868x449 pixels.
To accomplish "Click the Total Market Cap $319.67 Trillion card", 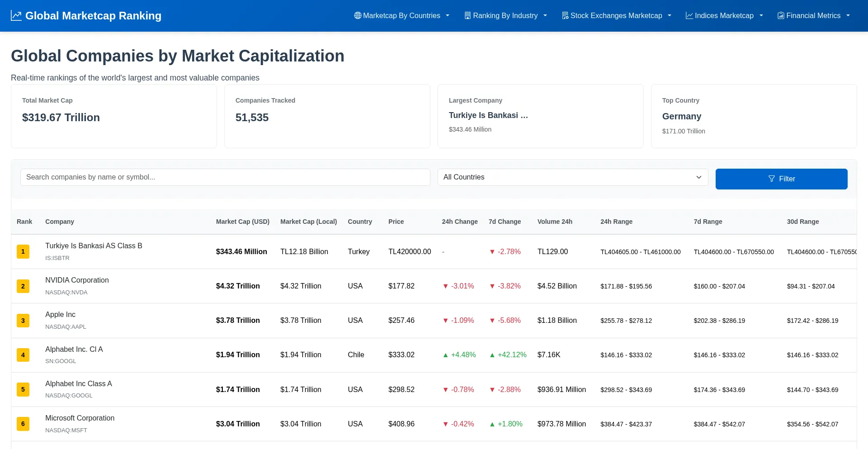I will (114, 116).
